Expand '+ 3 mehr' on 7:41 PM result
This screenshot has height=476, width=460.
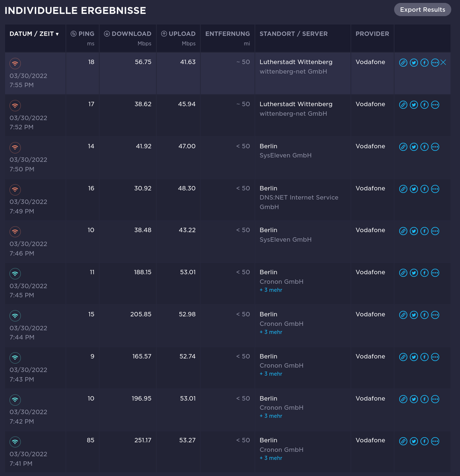[271, 458]
